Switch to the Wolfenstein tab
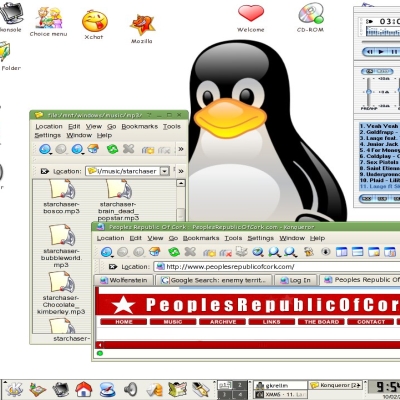 (x=124, y=280)
